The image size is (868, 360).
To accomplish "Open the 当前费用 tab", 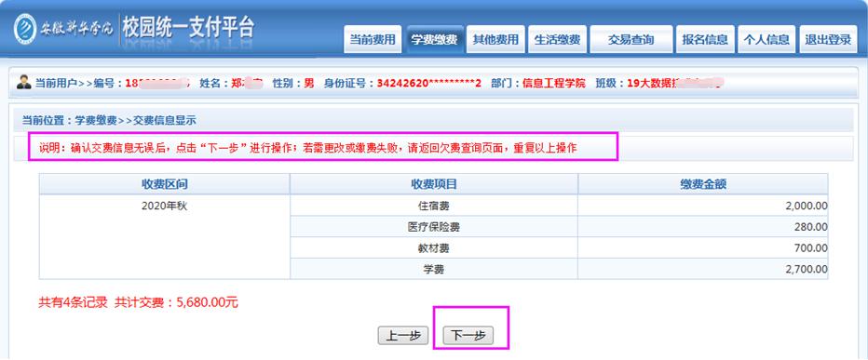I will tap(373, 39).
